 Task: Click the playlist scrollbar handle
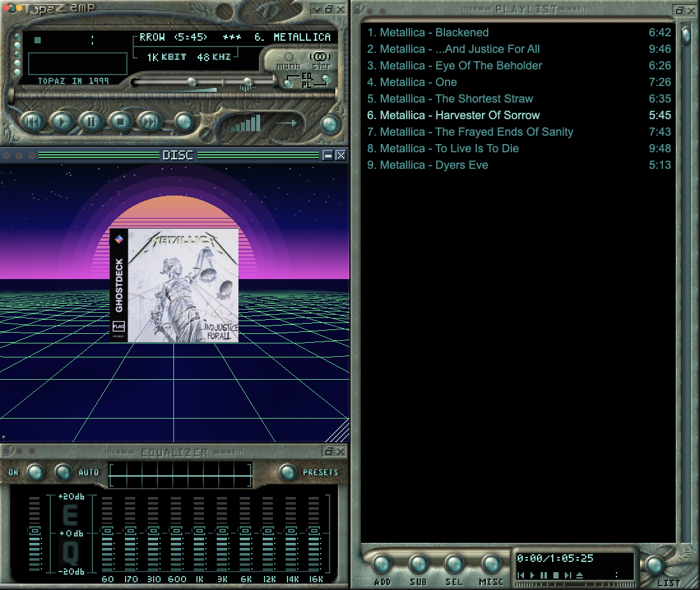686,35
